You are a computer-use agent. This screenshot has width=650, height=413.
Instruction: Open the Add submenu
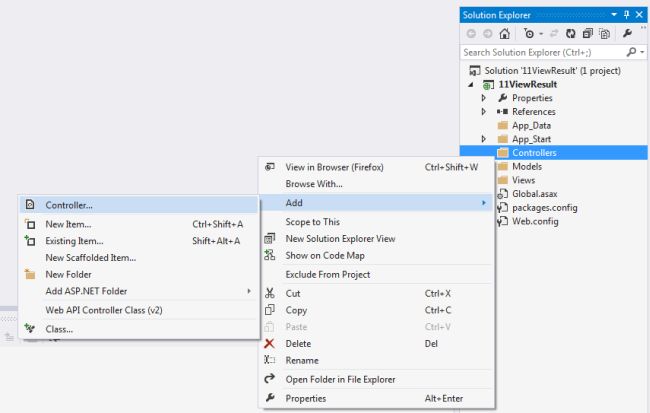click(x=376, y=203)
